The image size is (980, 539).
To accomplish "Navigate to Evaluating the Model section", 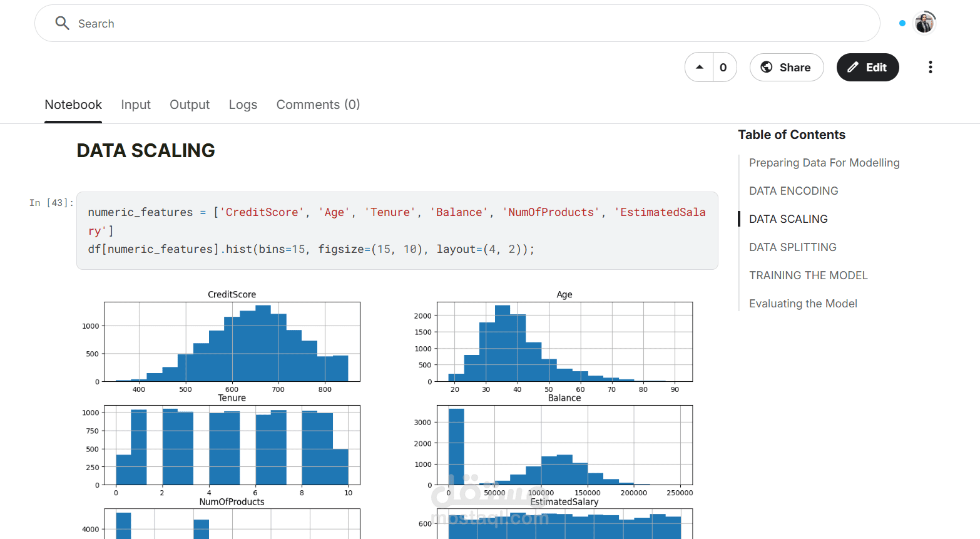I will click(x=803, y=304).
